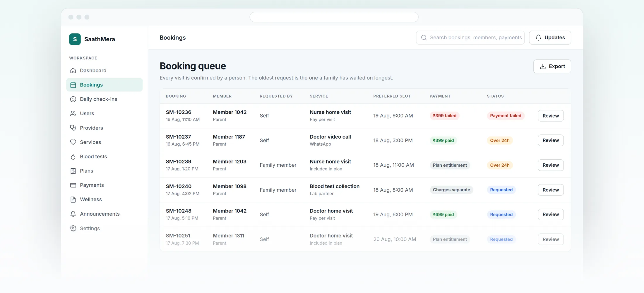Open the Services section
The height and width of the screenshot is (293, 644).
(105, 142)
